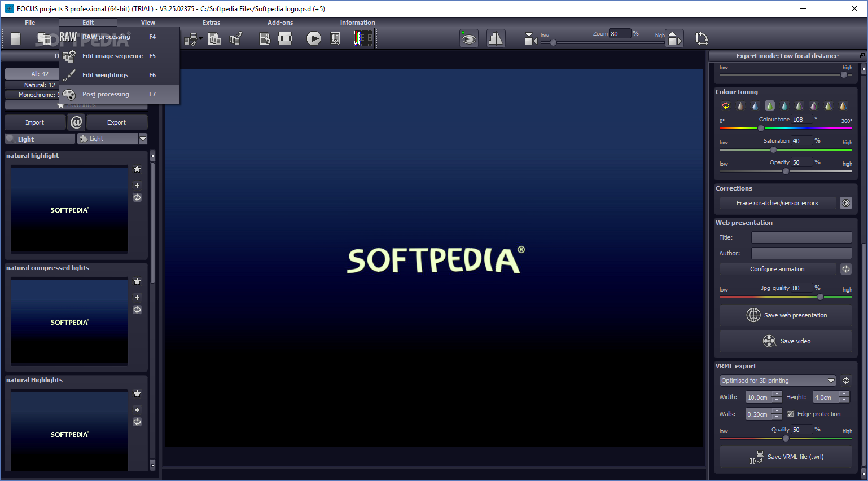Click the web presentation Title input field
868x481 pixels.
click(801, 237)
